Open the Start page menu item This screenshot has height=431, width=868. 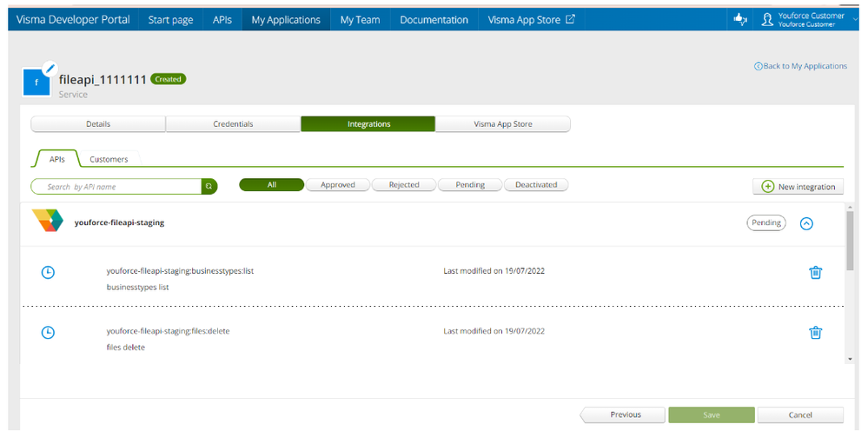(170, 20)
